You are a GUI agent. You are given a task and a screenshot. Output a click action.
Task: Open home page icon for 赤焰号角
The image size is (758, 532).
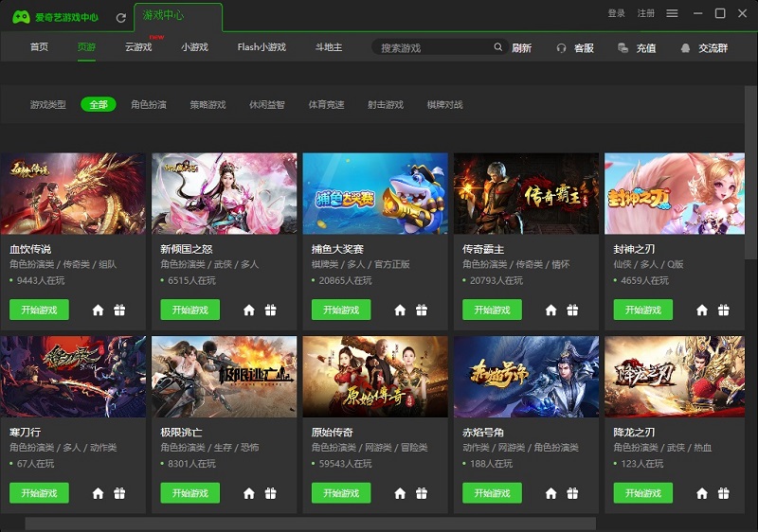click(x=551, y=493)
